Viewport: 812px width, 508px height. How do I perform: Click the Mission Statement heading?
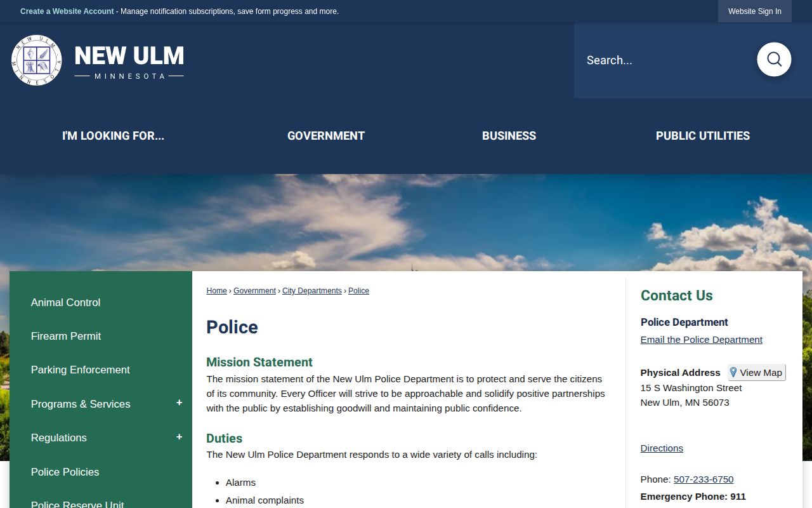click(x=259, y=362)
